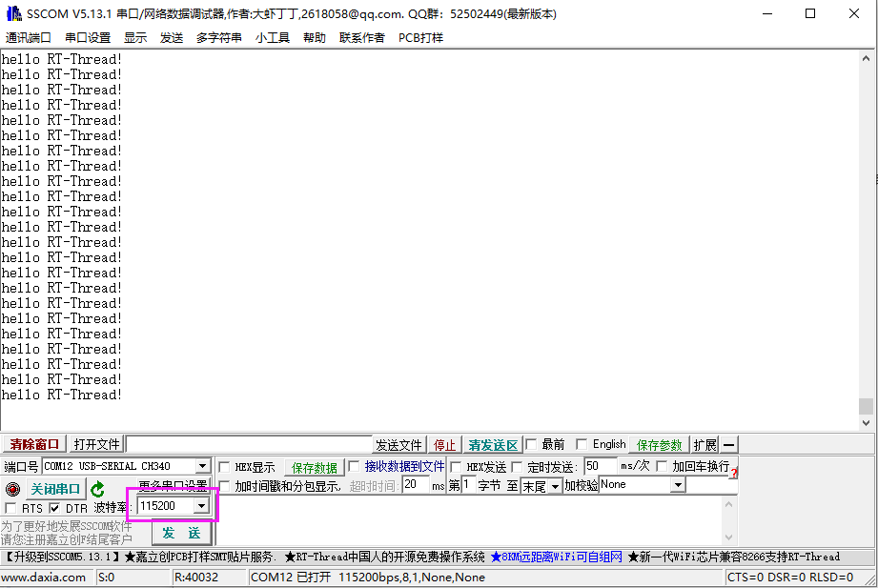
Task: Click the minus collapse panel button
Action: point(728,445)
